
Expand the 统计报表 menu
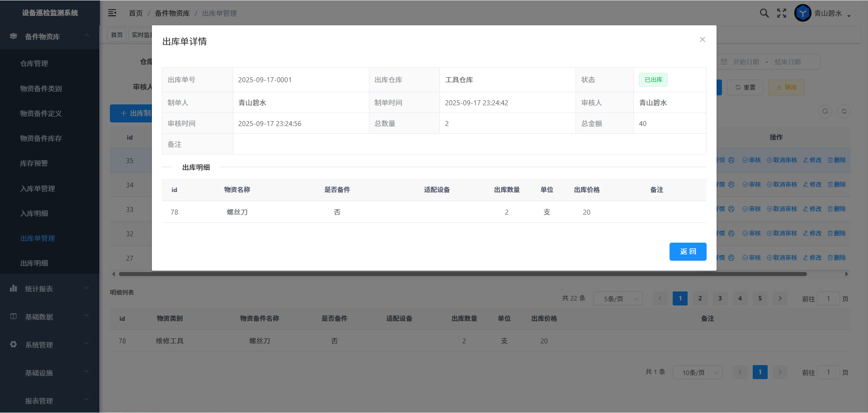click(50, 289)
